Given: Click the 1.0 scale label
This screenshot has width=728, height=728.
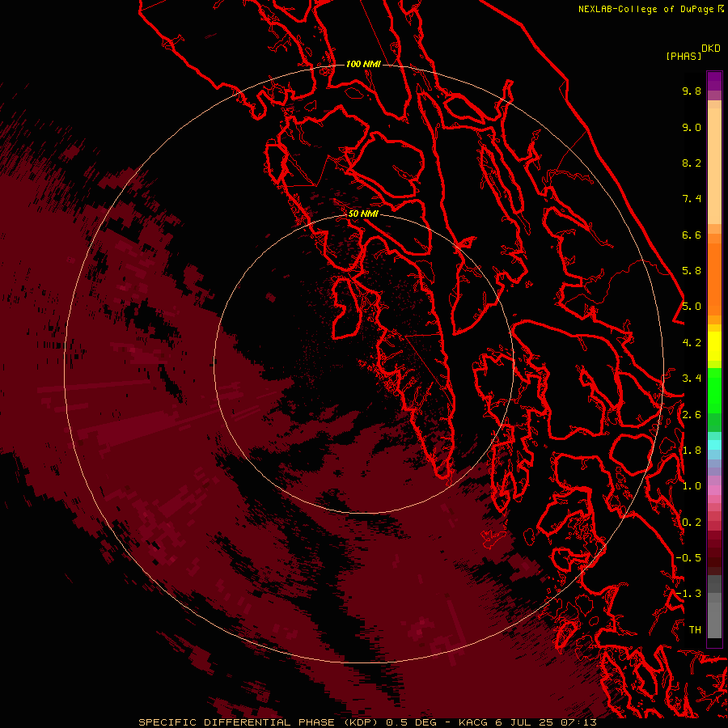Looking at the screenshot, I should coord(692,486).
